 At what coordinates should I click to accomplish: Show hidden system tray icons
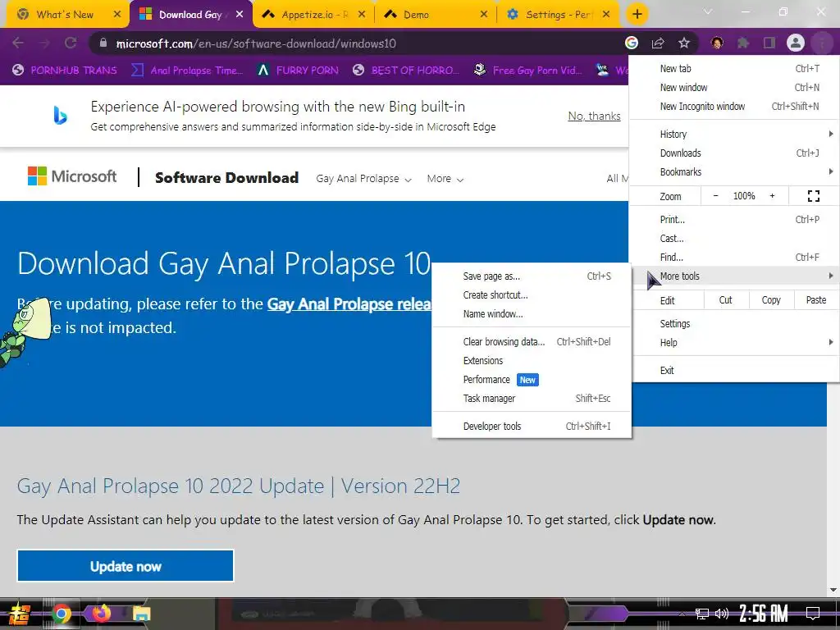pos(682,614)
